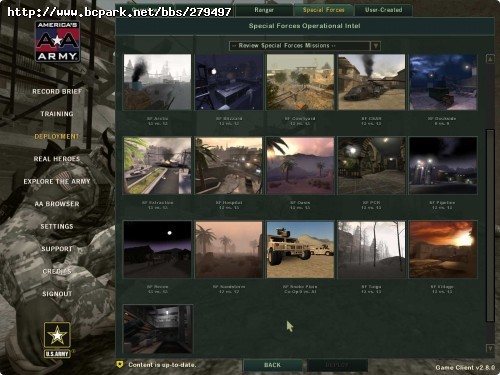Image resolution: width=500 pixels, height=375 pixels.
Task: Select the SF PCR map thumbnail
Action: 372,166
